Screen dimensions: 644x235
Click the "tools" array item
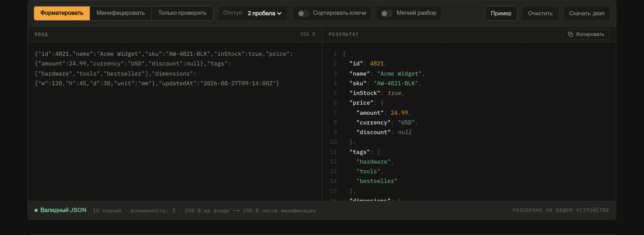point(368,171)
